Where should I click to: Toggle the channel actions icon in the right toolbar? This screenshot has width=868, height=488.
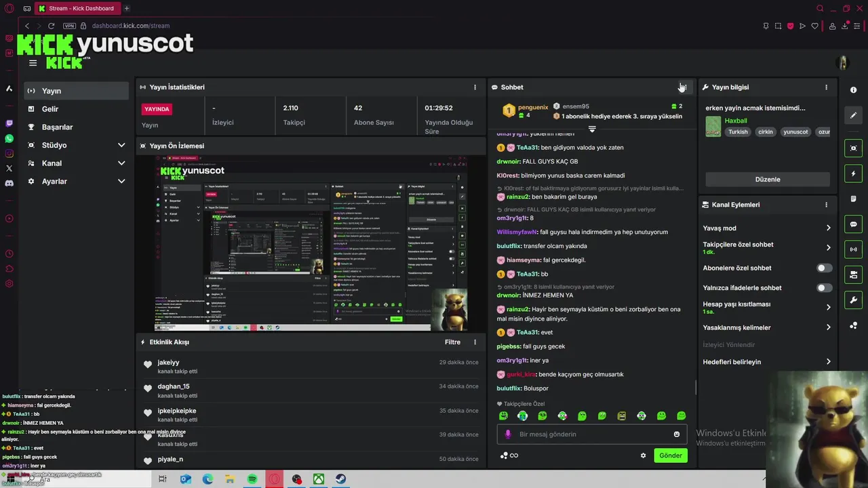[853, 274]
